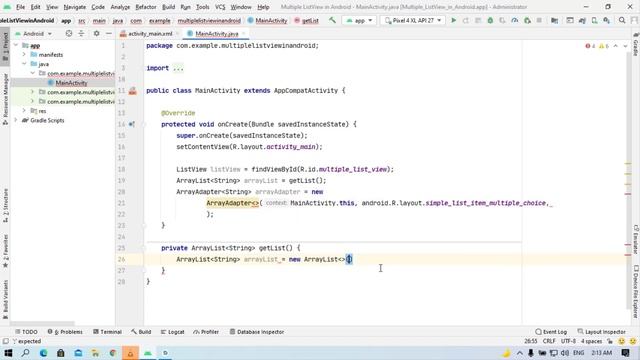Open the app run configuration dropdown
This screenshot has height=360, width=640.
[359, 20]
